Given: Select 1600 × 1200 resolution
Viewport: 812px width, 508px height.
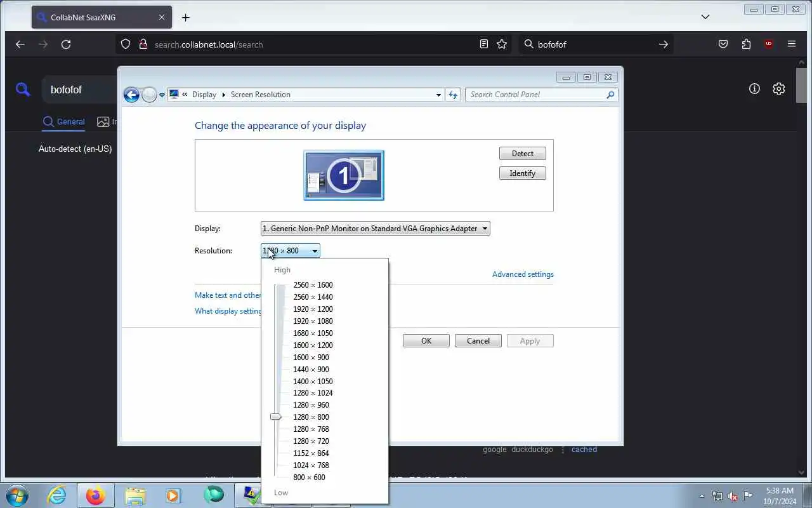Looking at the screenshot, I should point(313,345).
